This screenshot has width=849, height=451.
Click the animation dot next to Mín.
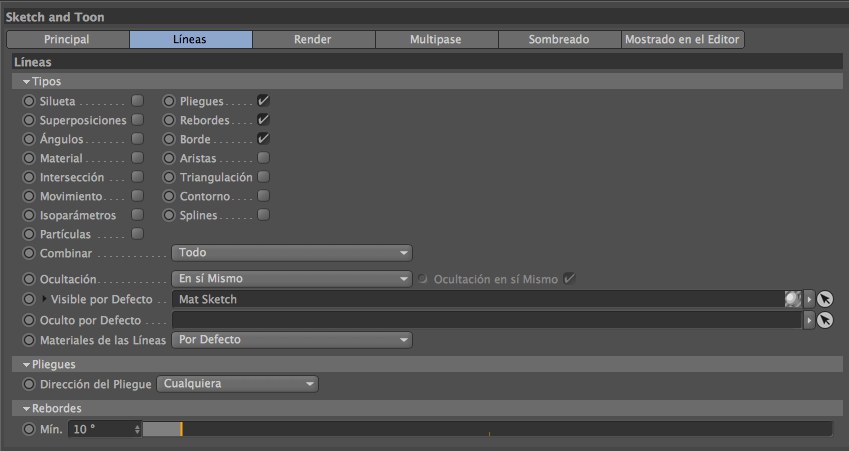pyautogui.click(x=28, y=429)
